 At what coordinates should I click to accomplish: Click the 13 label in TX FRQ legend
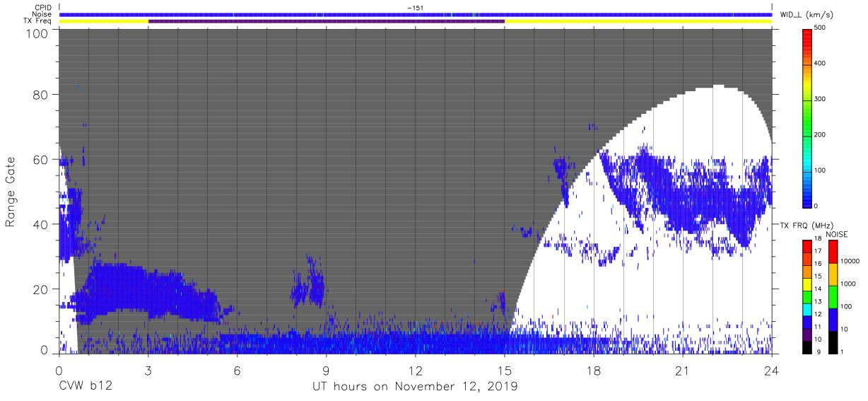tap(819, 301)
